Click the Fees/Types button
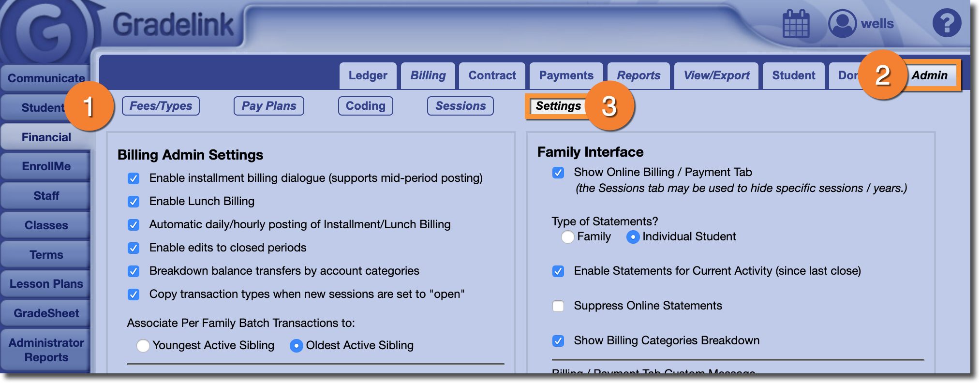Screen dimensions: 980x383 [x=161, y=106]
